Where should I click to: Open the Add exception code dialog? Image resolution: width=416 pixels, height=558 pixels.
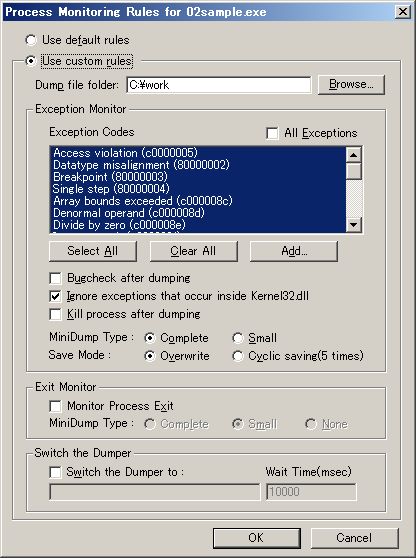(294, 251)
